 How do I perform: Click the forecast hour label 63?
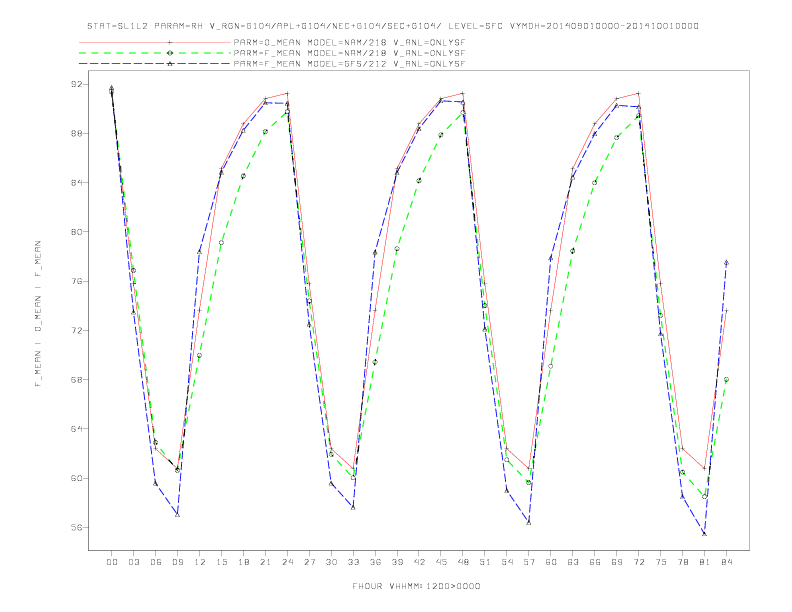pyautogui.click(x=573, y=562)
